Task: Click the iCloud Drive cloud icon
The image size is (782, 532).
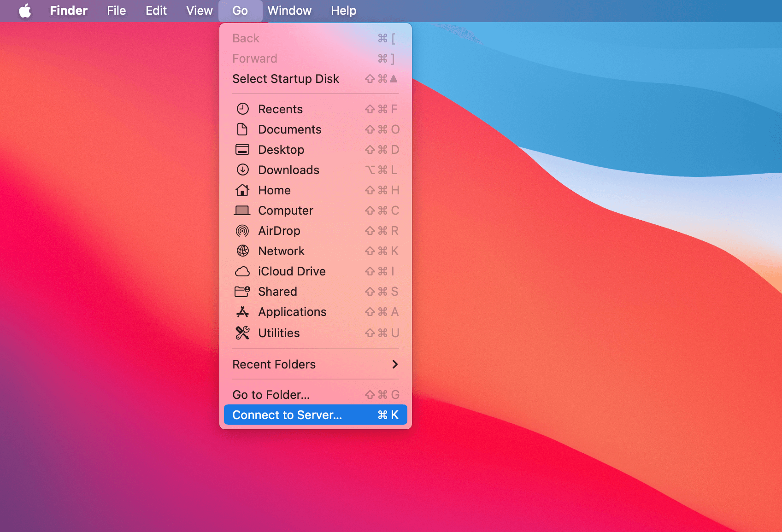Action: pyautogui.click(x=243, y=271)
